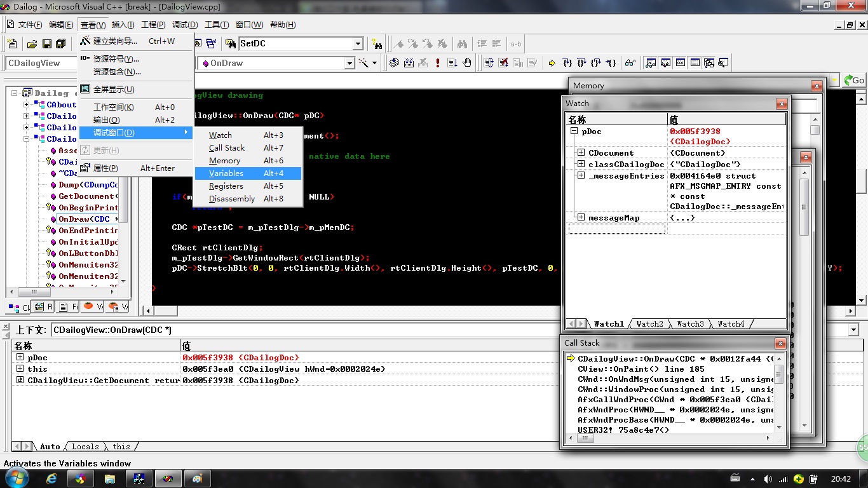The height and width of the screenshot is (488, 868).
Task: Click the red exclamation Execute Program icon
Action: click(438, 63)
